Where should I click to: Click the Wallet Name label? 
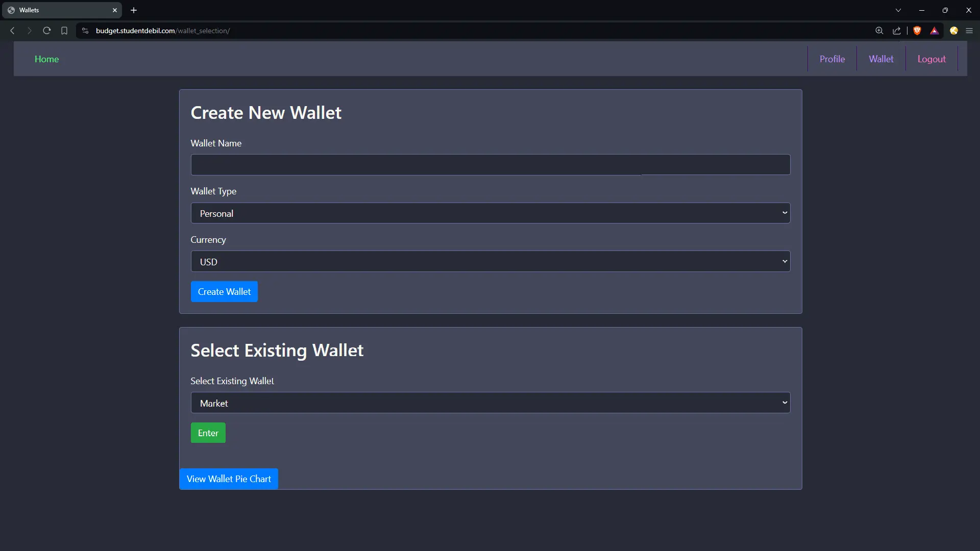[x=216, y=143]
